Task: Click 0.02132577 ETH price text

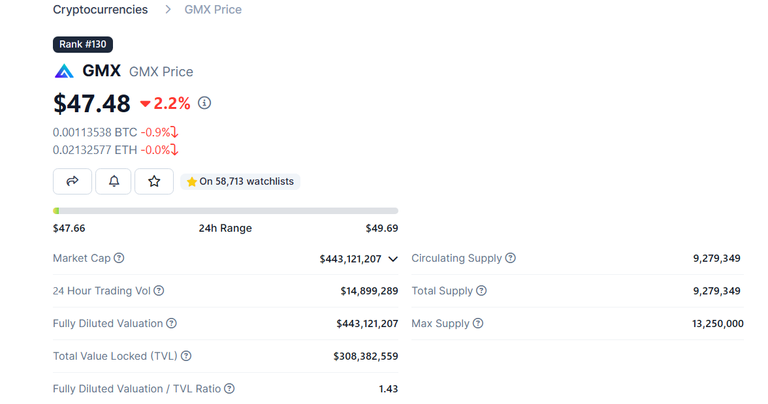Action: [95, 150]
